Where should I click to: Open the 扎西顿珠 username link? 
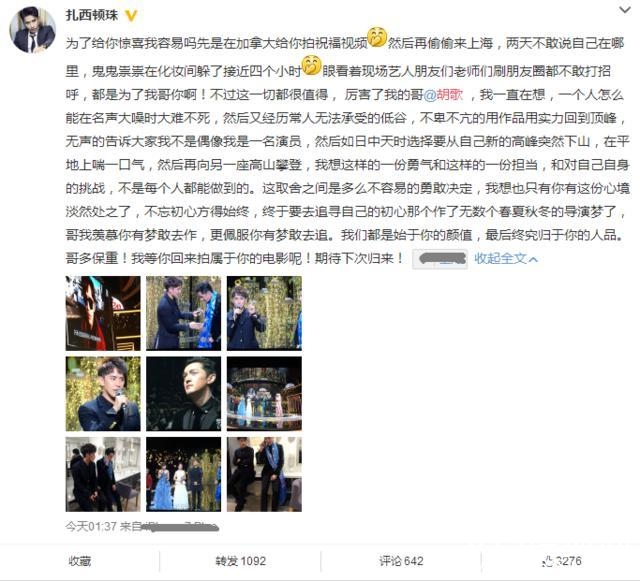coord(92,16)
